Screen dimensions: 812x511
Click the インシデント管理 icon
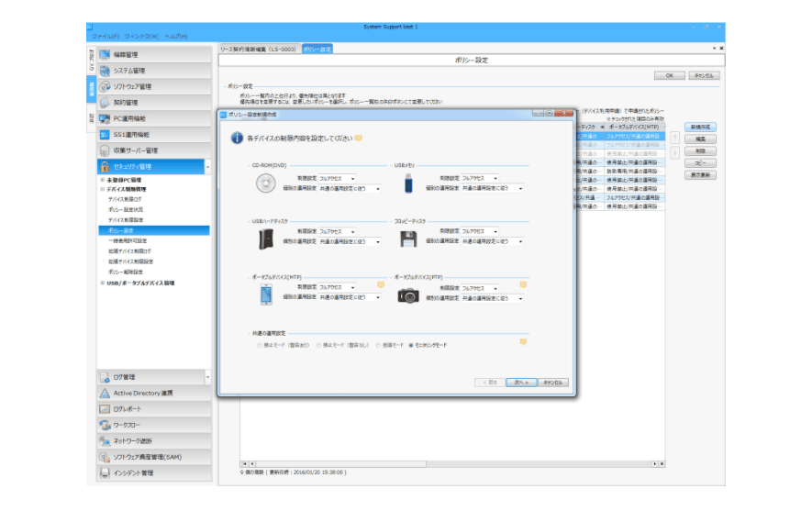point(105,473)
